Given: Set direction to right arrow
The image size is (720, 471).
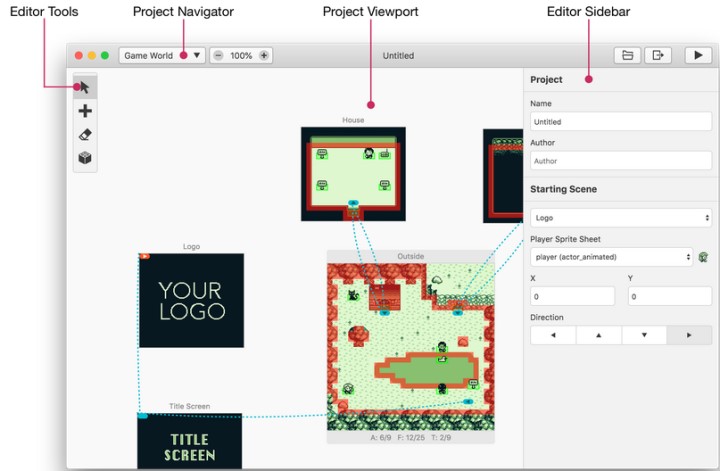Looking at the screenshot, I should 689,336.
